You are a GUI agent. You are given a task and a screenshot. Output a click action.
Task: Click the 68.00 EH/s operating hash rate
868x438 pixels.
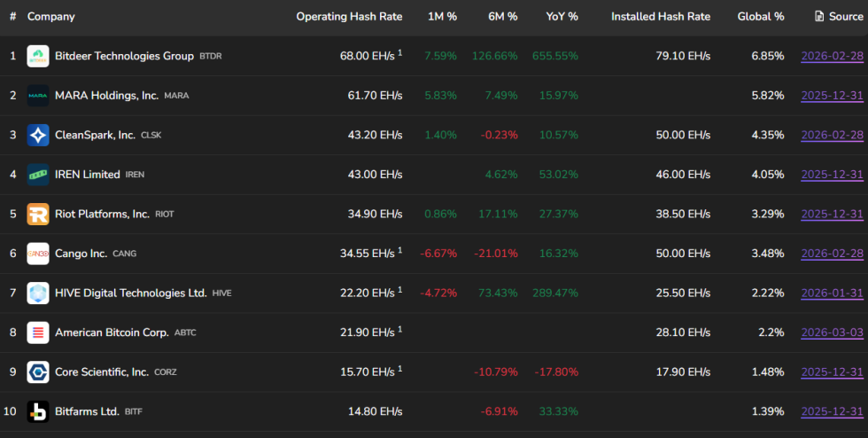tap(367, 56)
